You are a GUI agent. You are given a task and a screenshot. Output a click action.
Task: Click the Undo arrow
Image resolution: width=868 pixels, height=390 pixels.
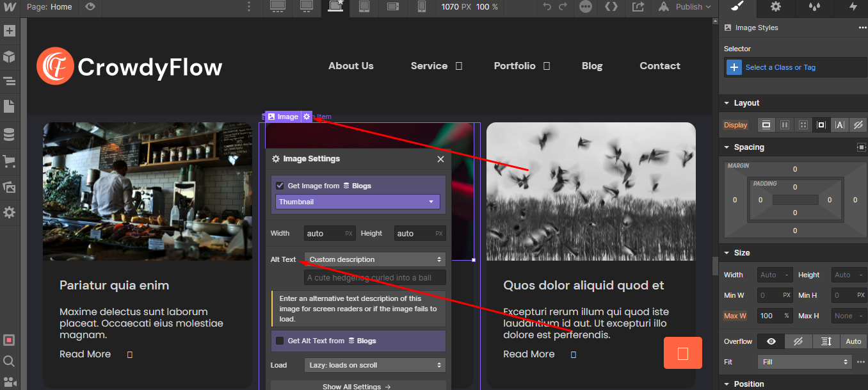point(547,7)
